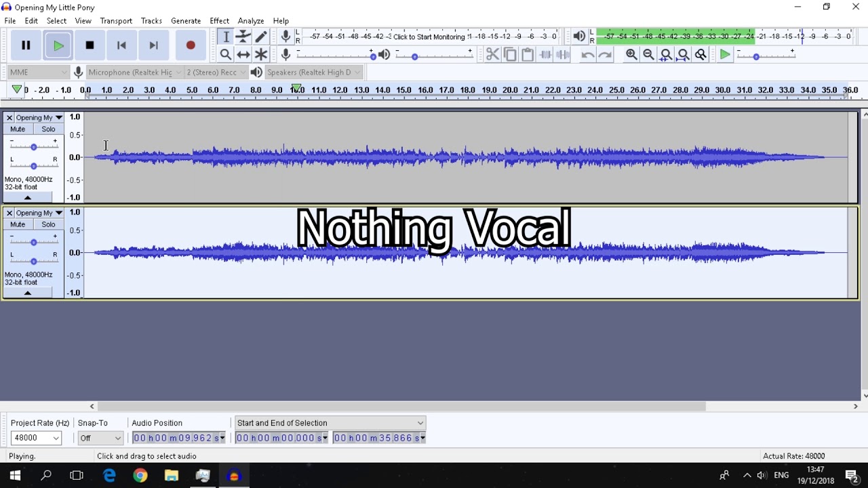Screen dimensions: 868x488
Task: Open the second track's name dropdown menu
Action: tap(39, 213)
